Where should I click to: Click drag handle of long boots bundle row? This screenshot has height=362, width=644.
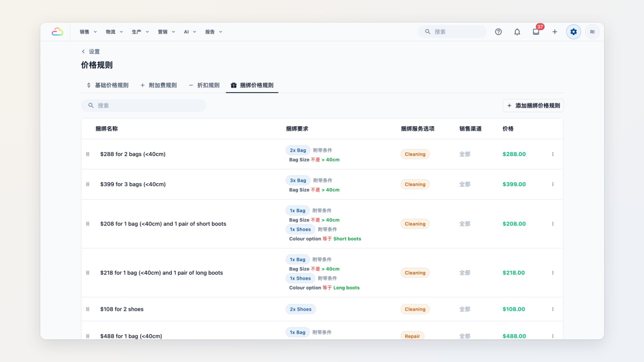(x=88, y=273)
